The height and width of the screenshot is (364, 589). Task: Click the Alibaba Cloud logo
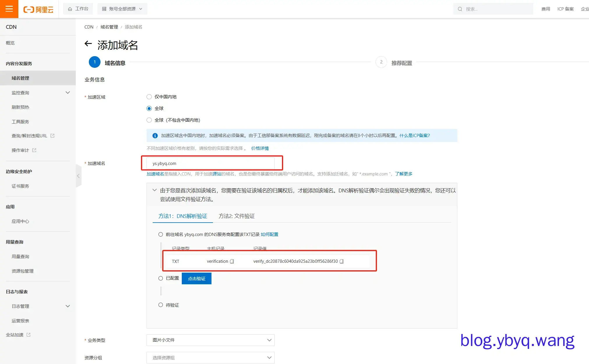click(38, 9)
